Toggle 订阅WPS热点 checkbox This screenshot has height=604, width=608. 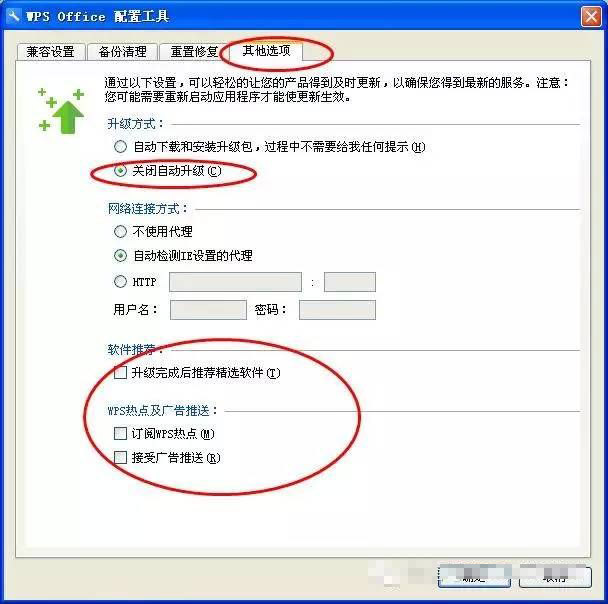click(120, 433)
